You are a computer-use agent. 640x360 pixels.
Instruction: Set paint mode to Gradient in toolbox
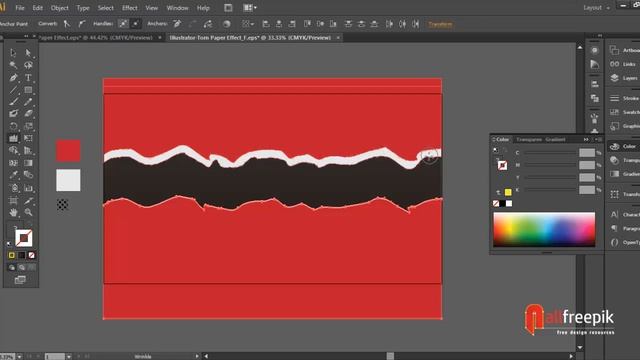coord(22,255)
